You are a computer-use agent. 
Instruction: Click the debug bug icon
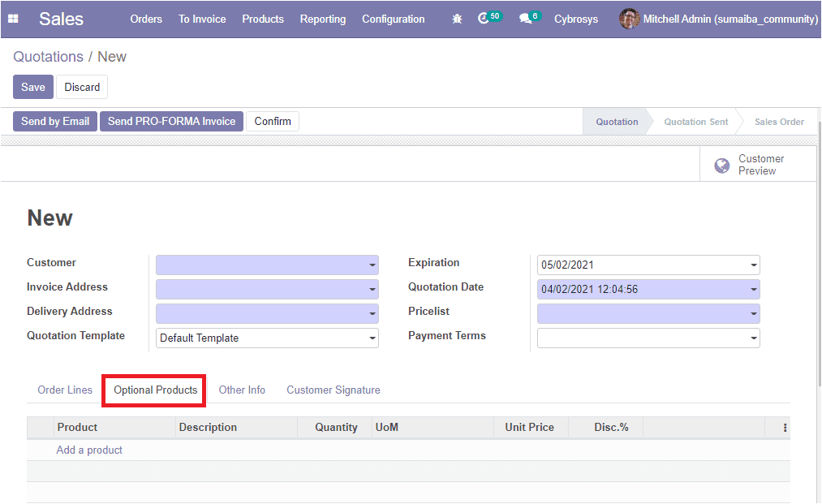pos(457,19)
